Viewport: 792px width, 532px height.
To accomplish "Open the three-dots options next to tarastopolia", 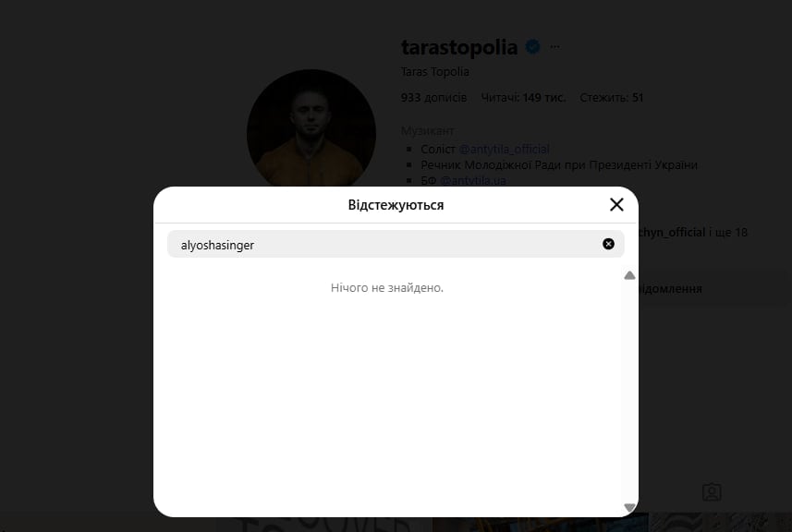I will pyautogui.click(x=554, y=47).
